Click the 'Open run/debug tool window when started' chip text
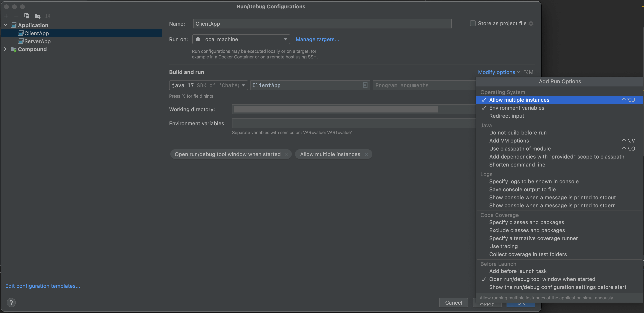This screenshot has width=644, height=313. tap(227, 154)
